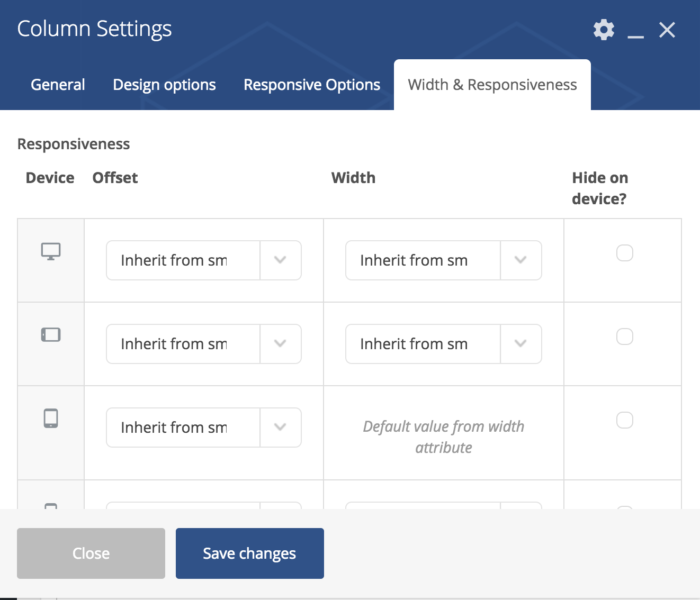Close Column Settings with the X icon
700x600 pixels.
coord(667,30)
